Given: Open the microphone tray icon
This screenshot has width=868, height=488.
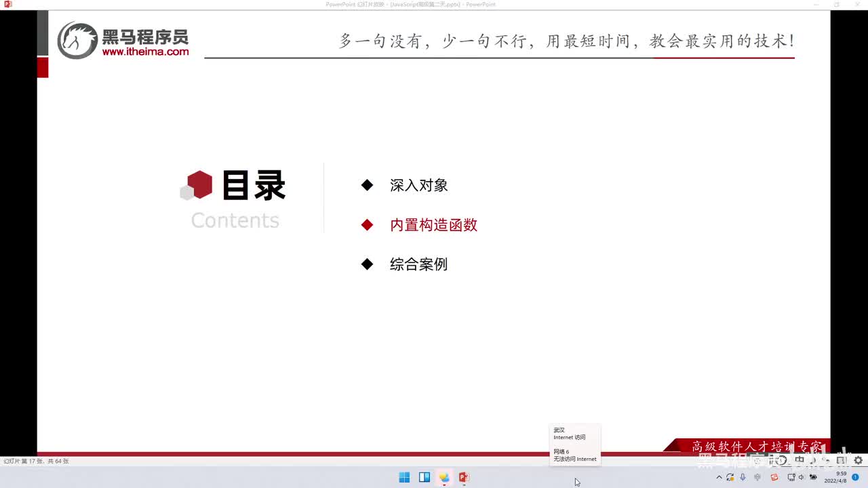Looking at the screenshot, I should tap(743, 477).
